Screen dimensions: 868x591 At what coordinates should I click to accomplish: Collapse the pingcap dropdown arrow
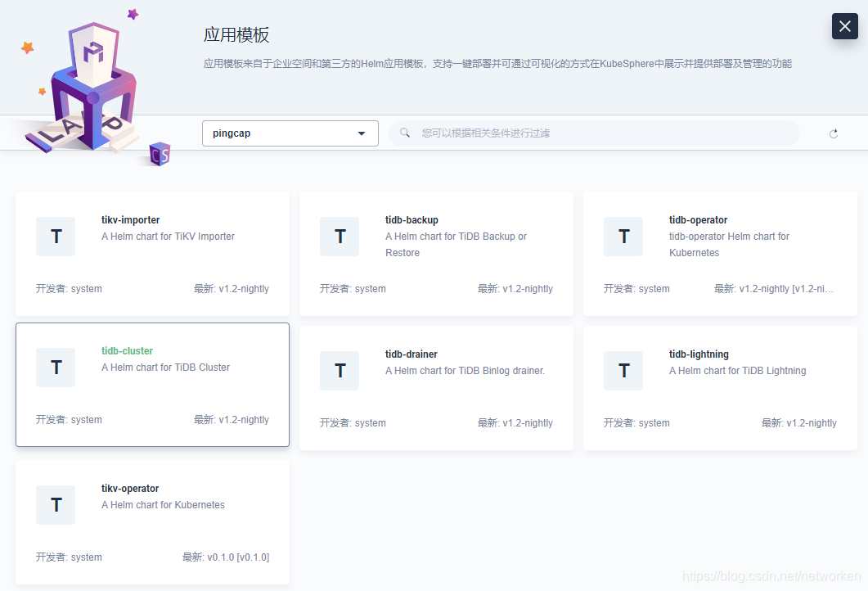coord(361,133)
